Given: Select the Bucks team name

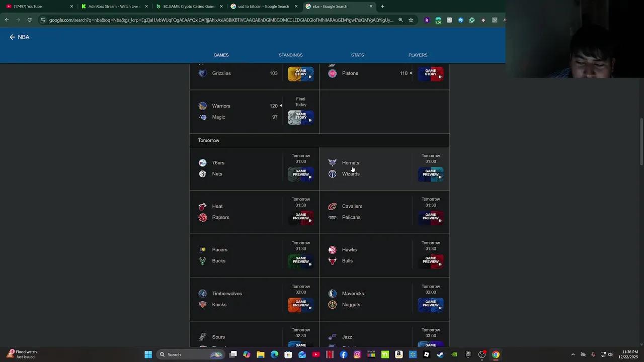Looking at the screenshot, I should point(219,261).
